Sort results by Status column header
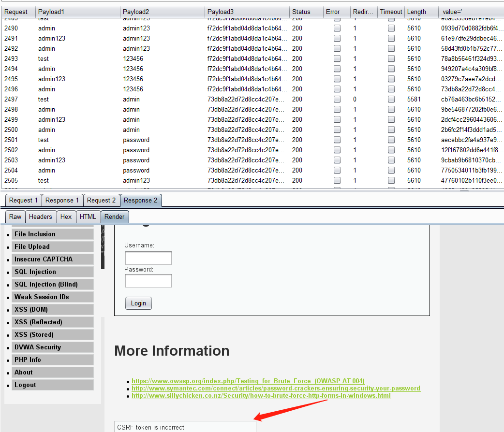Image resolution: width=504 pixels, height=432 pixels. pyautogui.click(x=306, y=12)
